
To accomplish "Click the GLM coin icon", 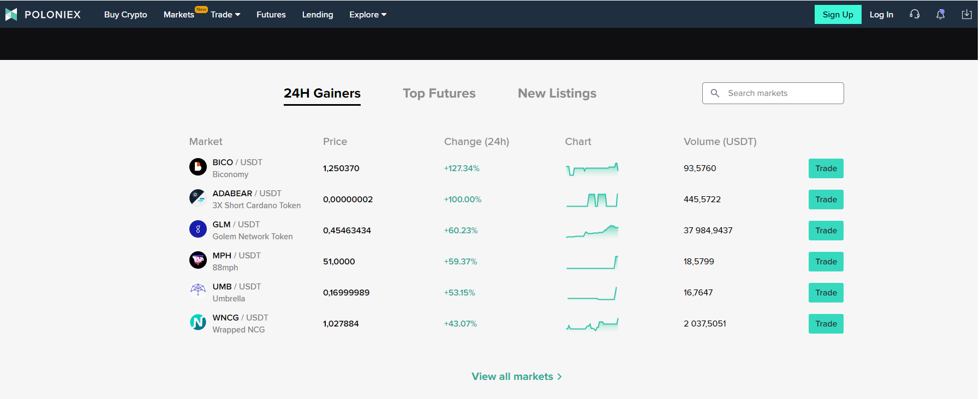I will 198,229.
